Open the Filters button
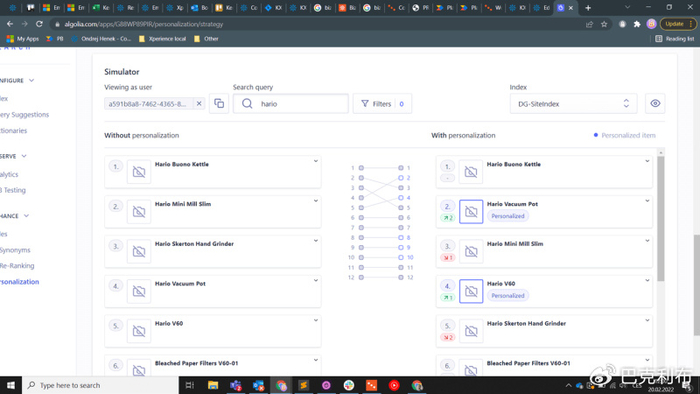This screenshot has width=700, height=394. [382, 104]
